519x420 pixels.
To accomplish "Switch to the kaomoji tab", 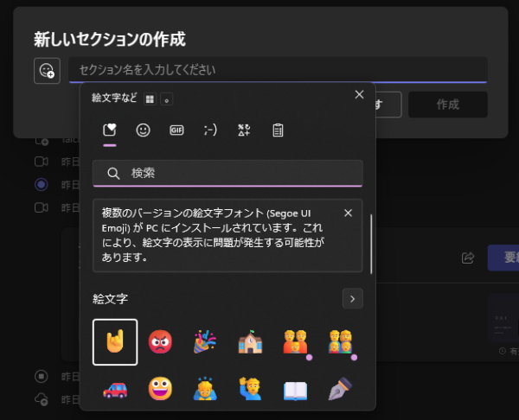I will pyautogui.click(x=210, y=130).
